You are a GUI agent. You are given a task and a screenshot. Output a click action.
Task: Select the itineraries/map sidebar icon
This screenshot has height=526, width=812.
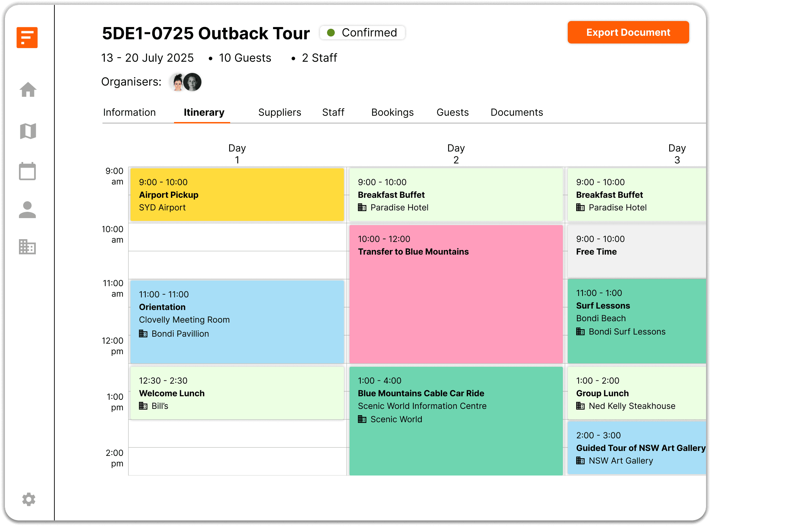28,131
